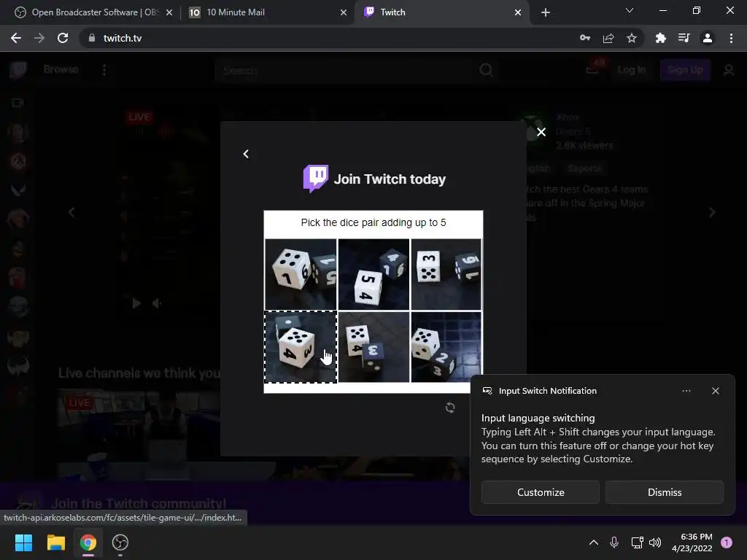This screenshot has width=747, height=560.
Task: Show next featured stream carousel arrow
Action: pyautogui.click(x=712, y=212)
